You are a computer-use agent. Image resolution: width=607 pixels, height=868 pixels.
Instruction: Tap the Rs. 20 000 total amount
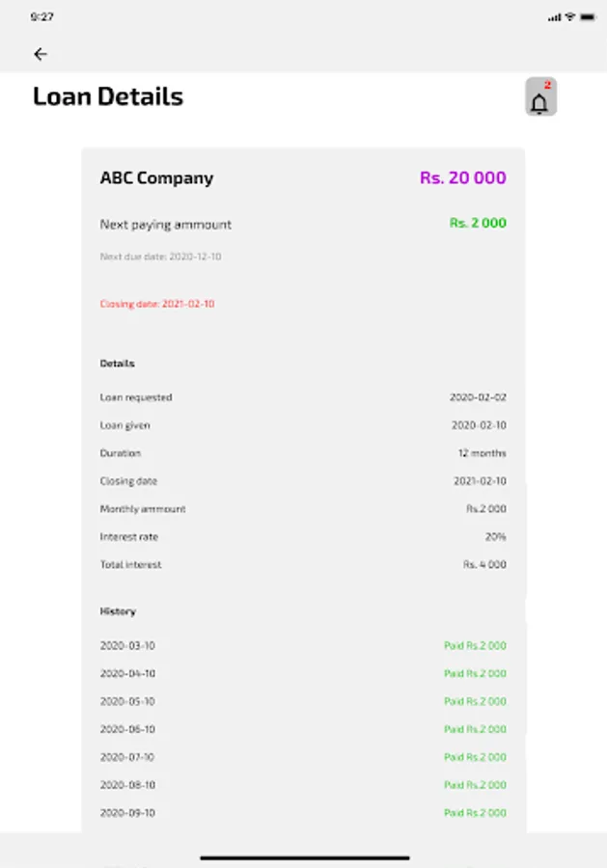[x=464, y=177]
